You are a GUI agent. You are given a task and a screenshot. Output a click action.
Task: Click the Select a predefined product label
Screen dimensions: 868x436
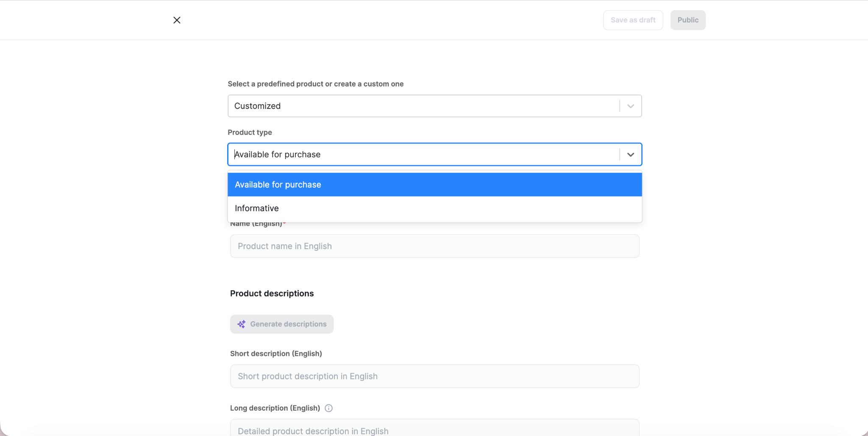[315, 84]
